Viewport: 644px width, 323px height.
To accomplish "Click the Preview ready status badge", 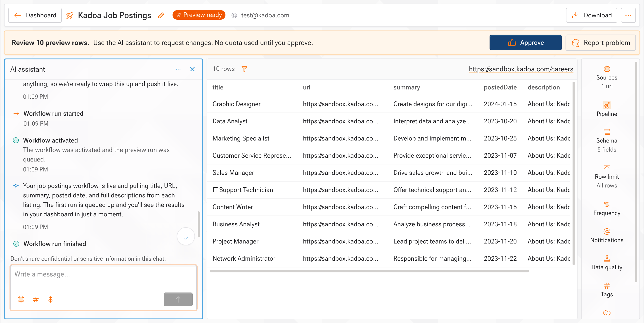I will click(x=199, y=15).
